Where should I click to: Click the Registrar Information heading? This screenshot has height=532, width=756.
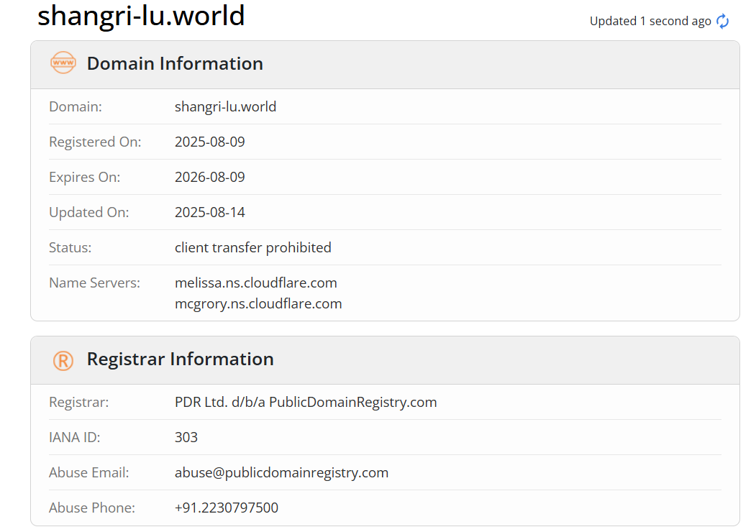point(181,359)
